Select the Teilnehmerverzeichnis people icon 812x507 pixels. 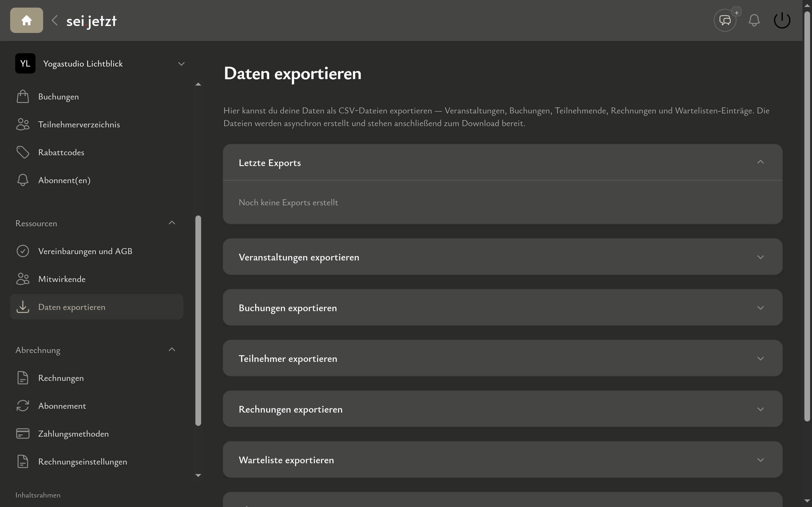click(x=23, y=124)
